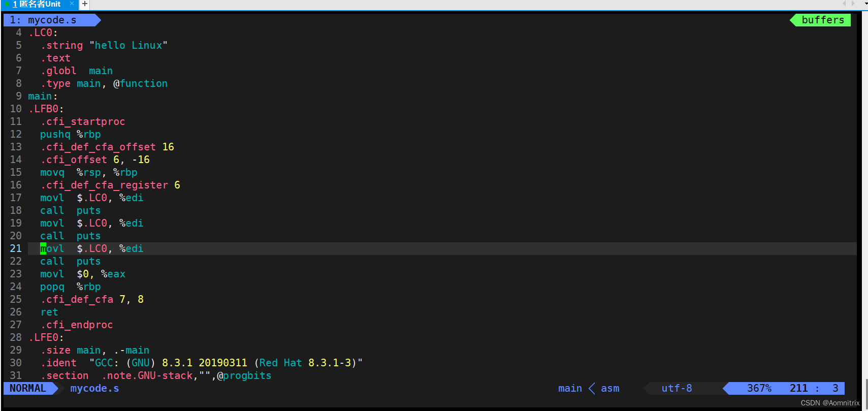Screen dimensions: 868x411
Task: Click '%edi' operand on line 19
Action: point(132,223)
